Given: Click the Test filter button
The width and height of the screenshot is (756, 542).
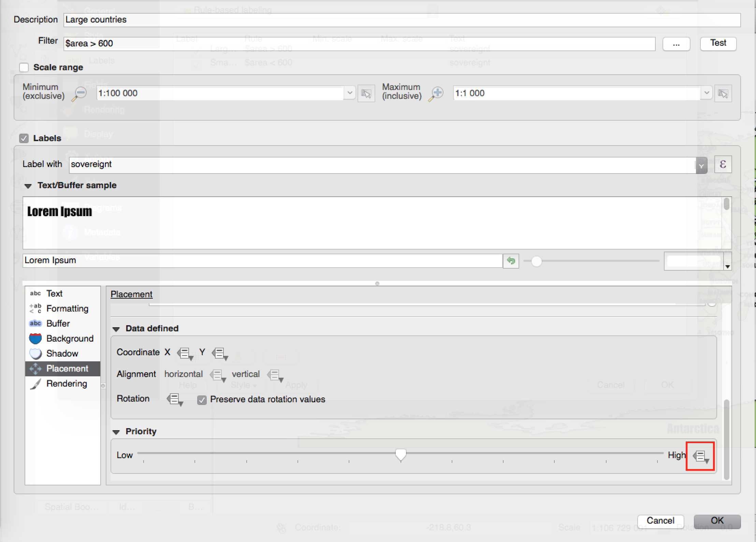Looking at the screenshot, I should tap(718, 43).
